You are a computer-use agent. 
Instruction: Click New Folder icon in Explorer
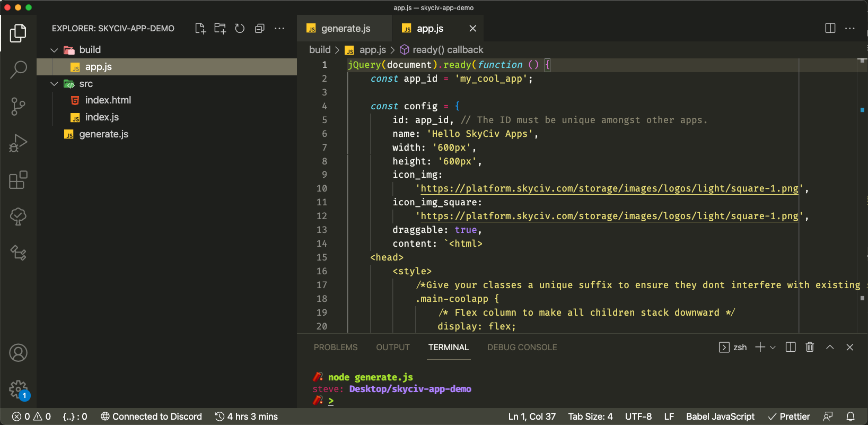tap(220, 29)
